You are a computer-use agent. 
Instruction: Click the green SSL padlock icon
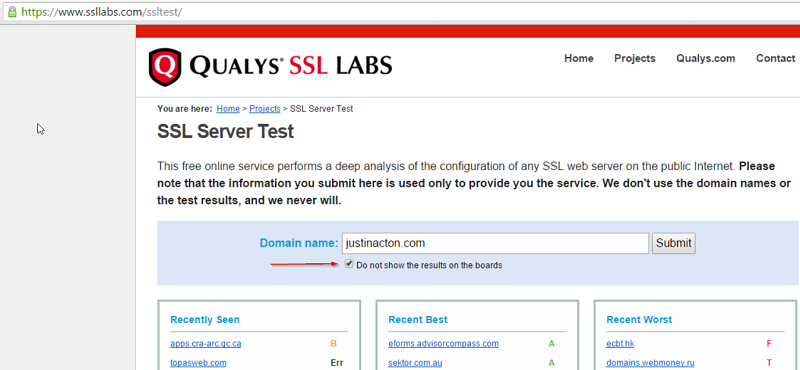[12, 12]
